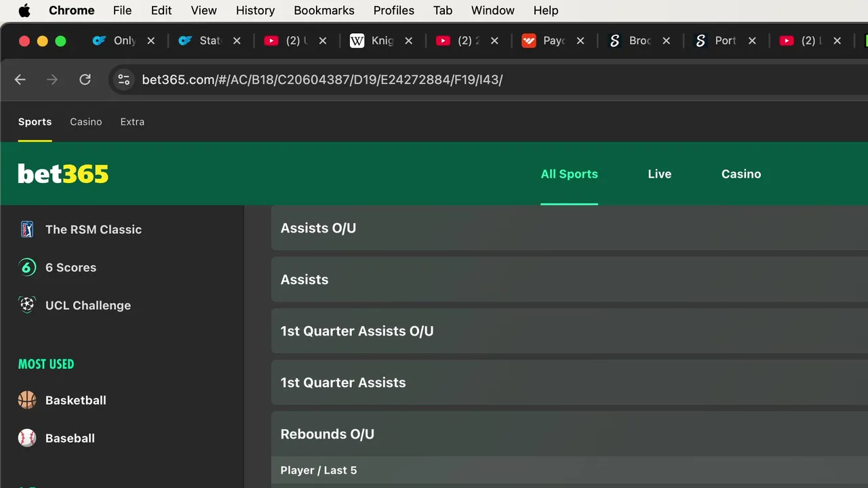Click the 6 Scores icon
This screenshot has height=488, width=868.
click(x=27, y=267)
